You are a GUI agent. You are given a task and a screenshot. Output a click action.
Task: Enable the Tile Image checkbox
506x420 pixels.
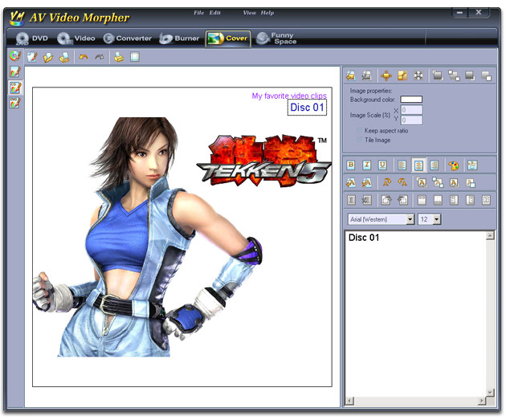coord(359,140)
